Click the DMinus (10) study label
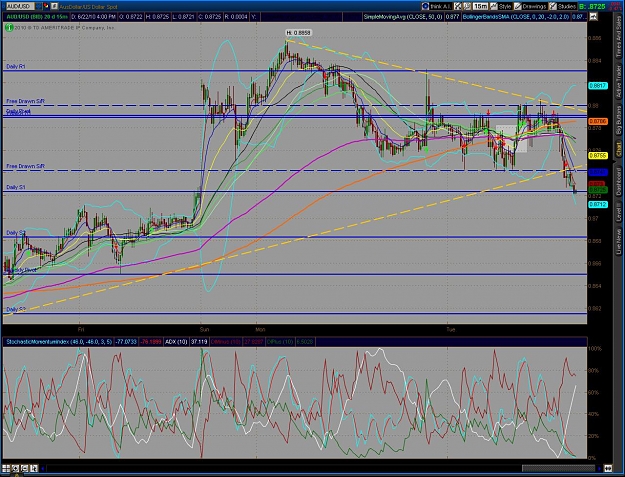The height and width of the screenshot is (477, 625). (226, 342)
